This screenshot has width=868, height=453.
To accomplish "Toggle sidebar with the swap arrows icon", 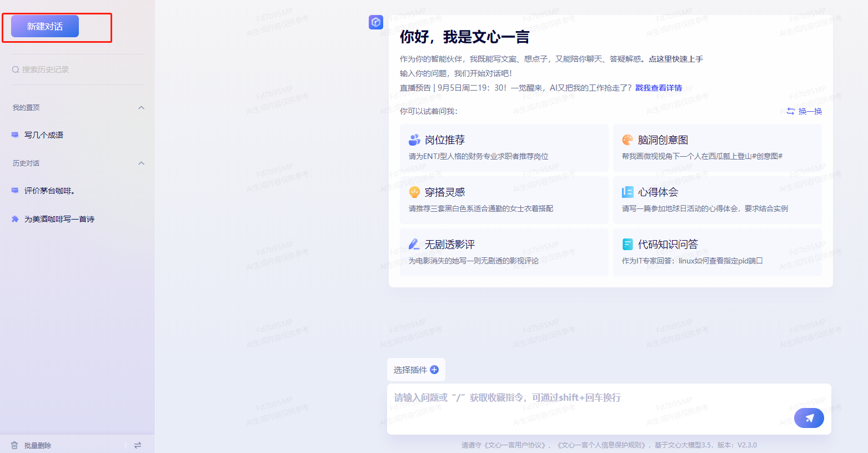I will click(x=138, y=445).
